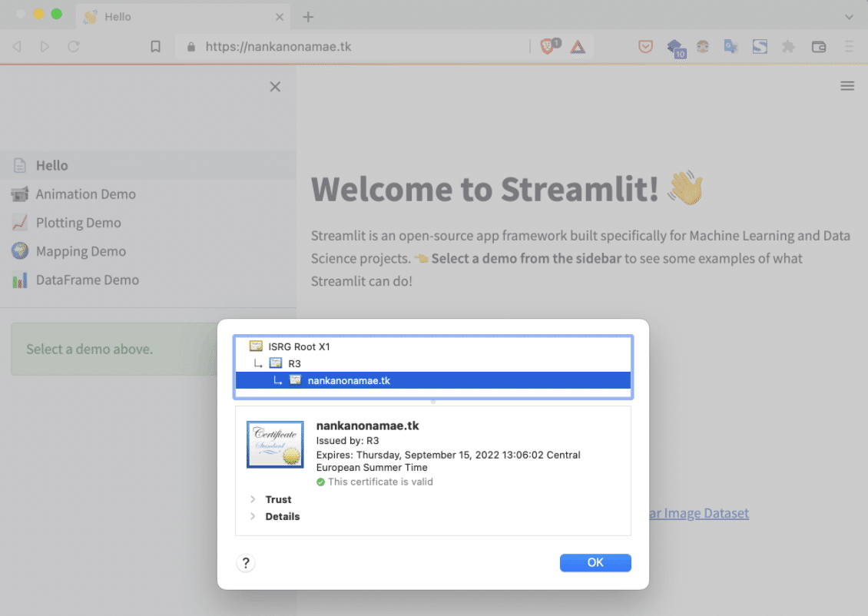The image size is (868, 616).
Task: Click the browser forward arrow
Action: click(x=45, y=47)
